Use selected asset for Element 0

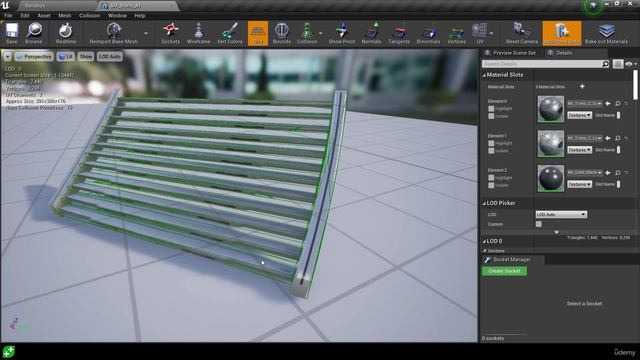point(608,104)
